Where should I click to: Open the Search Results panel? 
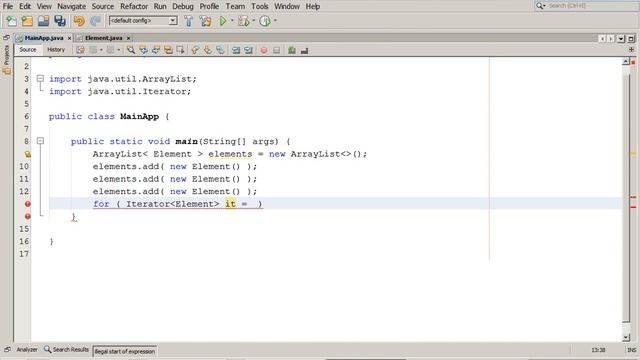(66, 350)
